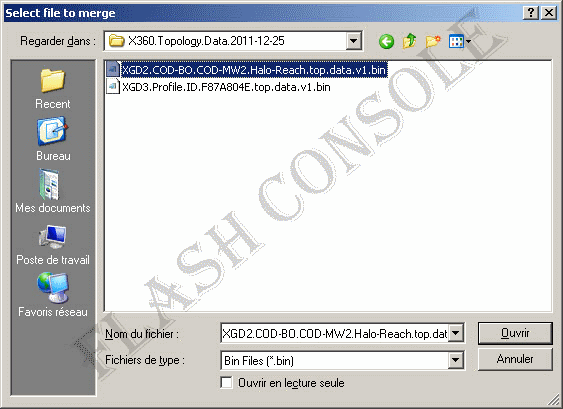Close the Select file to merge dialog
The width and height of the screenshot is (563, 409).
point(549,13)
